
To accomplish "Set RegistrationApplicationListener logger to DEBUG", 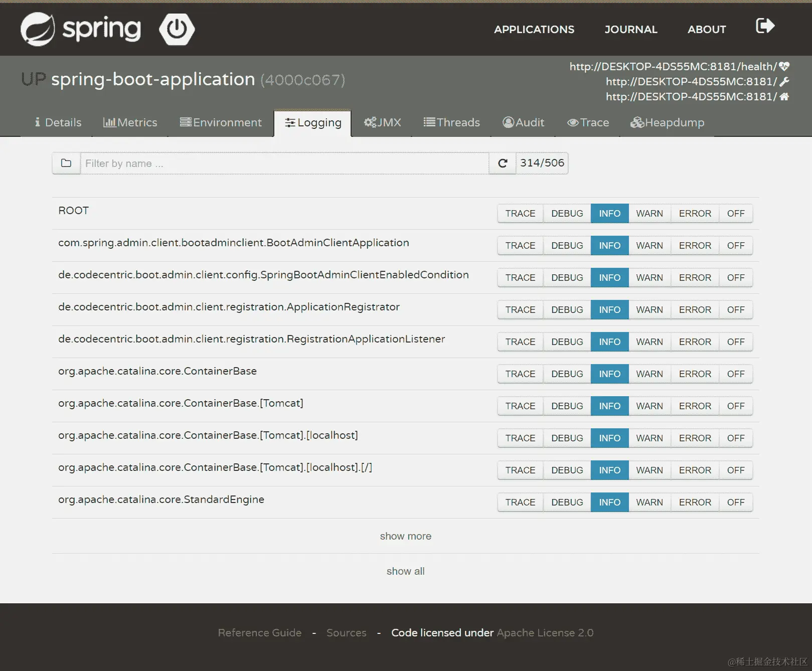I will tap(567, 342).
